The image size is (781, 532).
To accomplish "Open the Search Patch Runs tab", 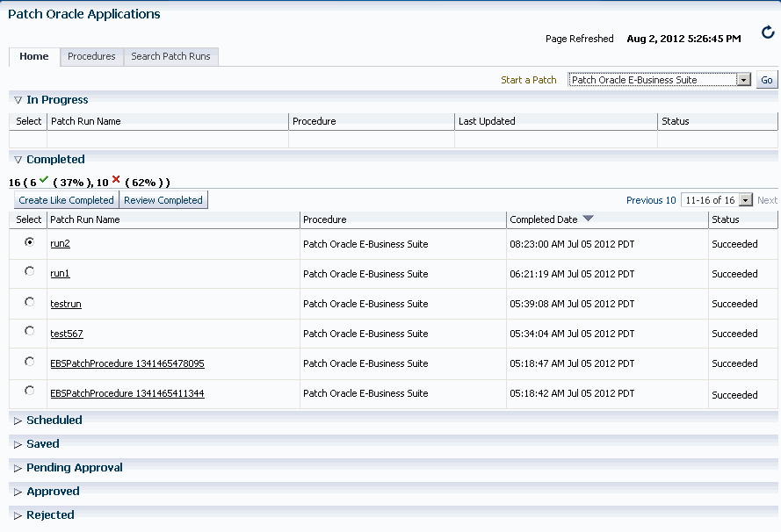I will point(170,56).
